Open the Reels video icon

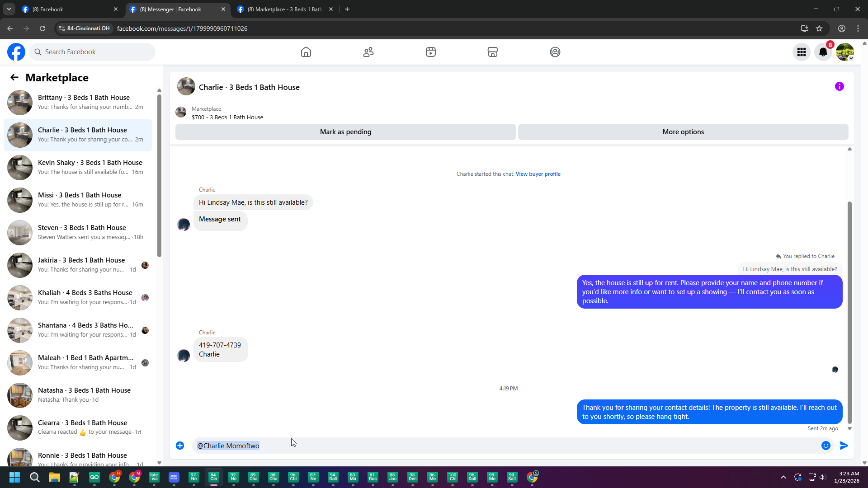point(431,52)
